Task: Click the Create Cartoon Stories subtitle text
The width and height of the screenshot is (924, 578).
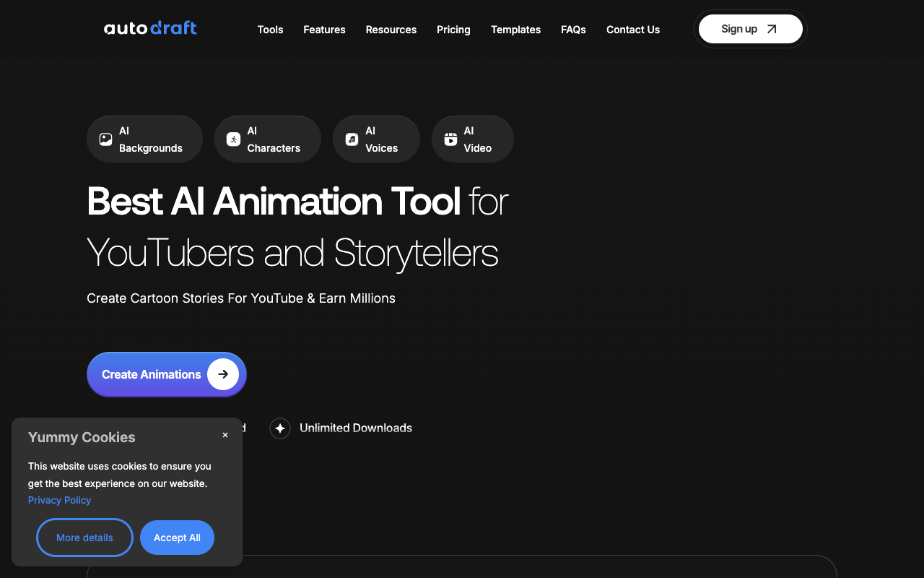Action: tap(241, 298)
